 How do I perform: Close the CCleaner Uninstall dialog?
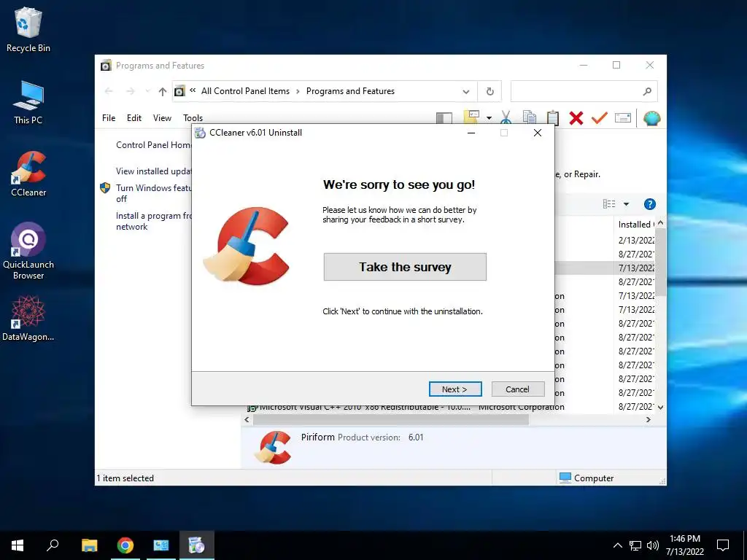pyautogui.click(x=538, y=133)
